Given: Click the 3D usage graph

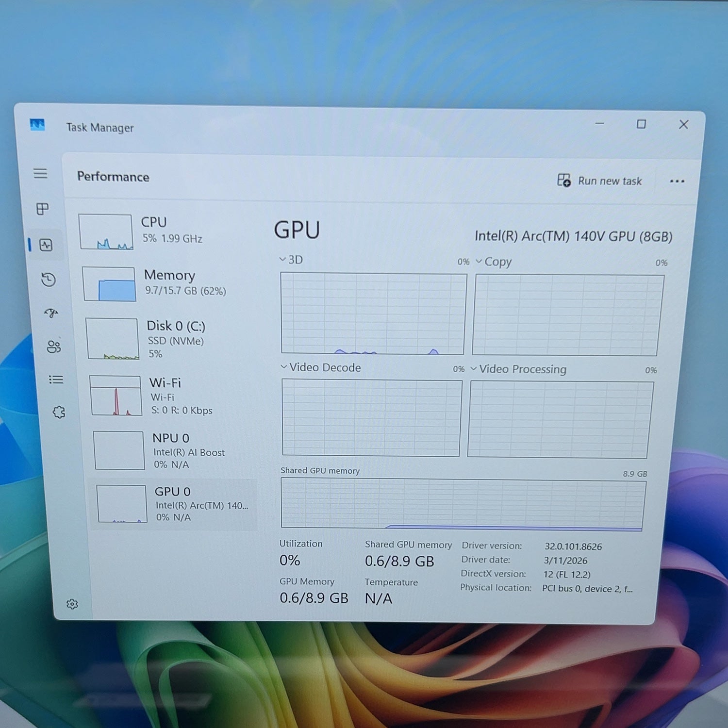Looking at the screenshot, I should (373, 314).
